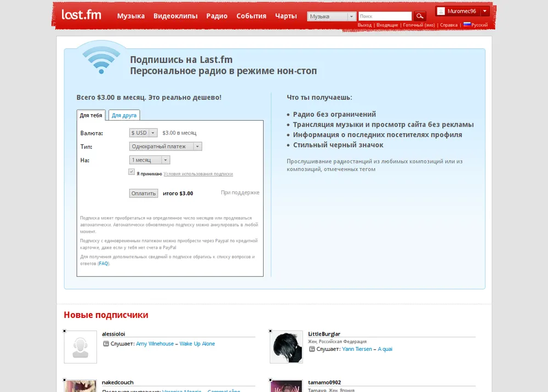The image size is (548, 392).
Task: Click Muromec96 username in the header
Action: [x=461, y=11]
